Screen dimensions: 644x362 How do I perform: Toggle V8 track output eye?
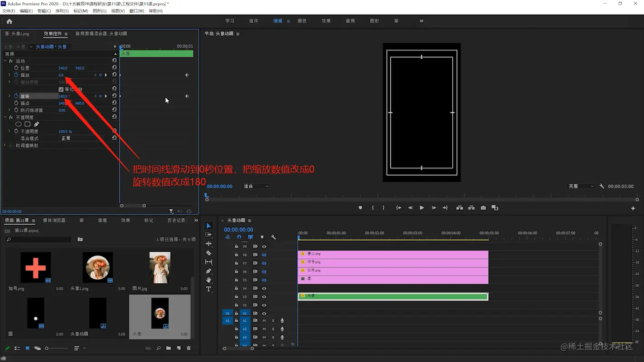tap(264, 255)
